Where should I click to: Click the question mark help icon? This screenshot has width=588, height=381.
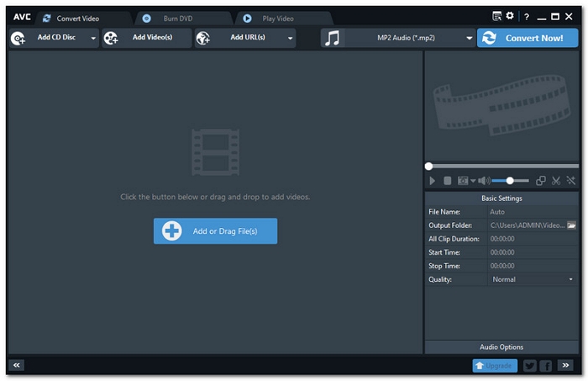(526, 17)
